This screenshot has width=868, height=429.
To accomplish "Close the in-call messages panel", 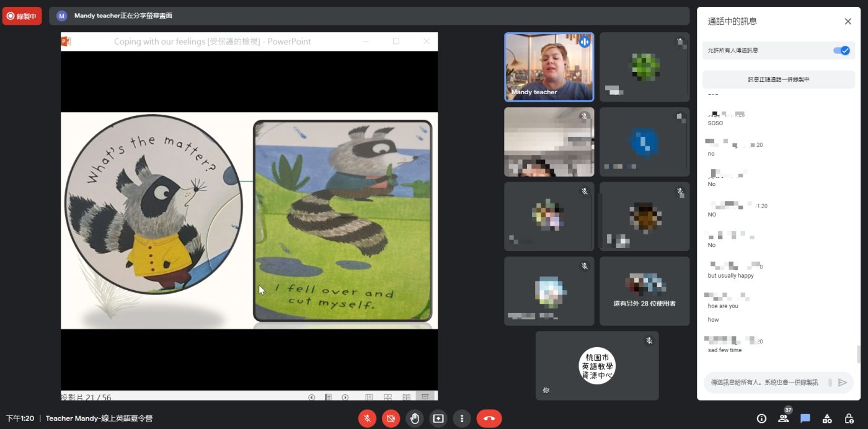I will pos(848,21).
